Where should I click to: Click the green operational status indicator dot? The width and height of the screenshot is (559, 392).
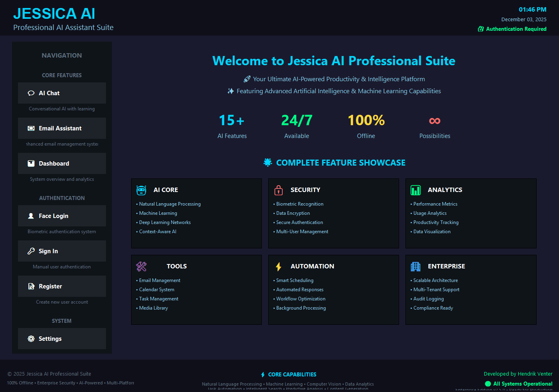(488, 384)
